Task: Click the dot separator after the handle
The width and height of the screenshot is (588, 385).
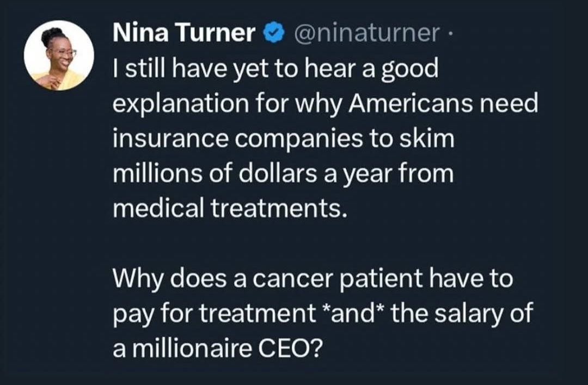Action: point(450,33)
